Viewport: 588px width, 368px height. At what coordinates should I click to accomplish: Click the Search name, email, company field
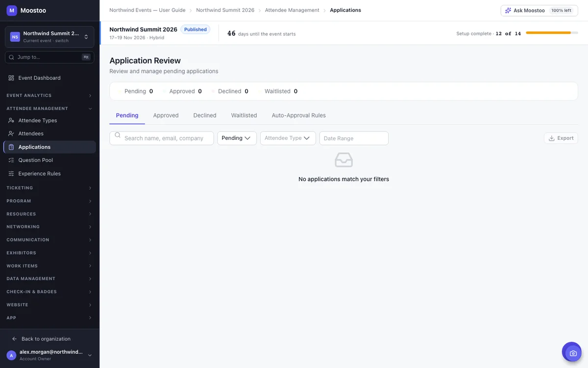pyautogui.click(x=162, y=138)
